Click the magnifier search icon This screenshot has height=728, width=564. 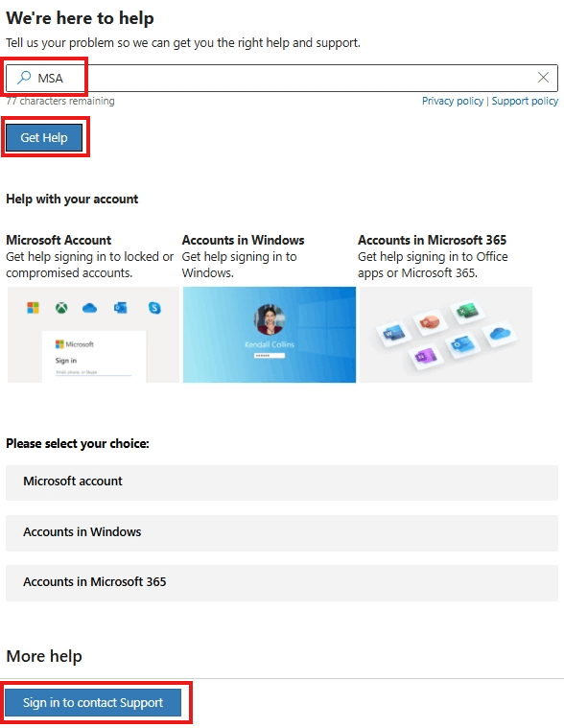(x=24, y=77)
